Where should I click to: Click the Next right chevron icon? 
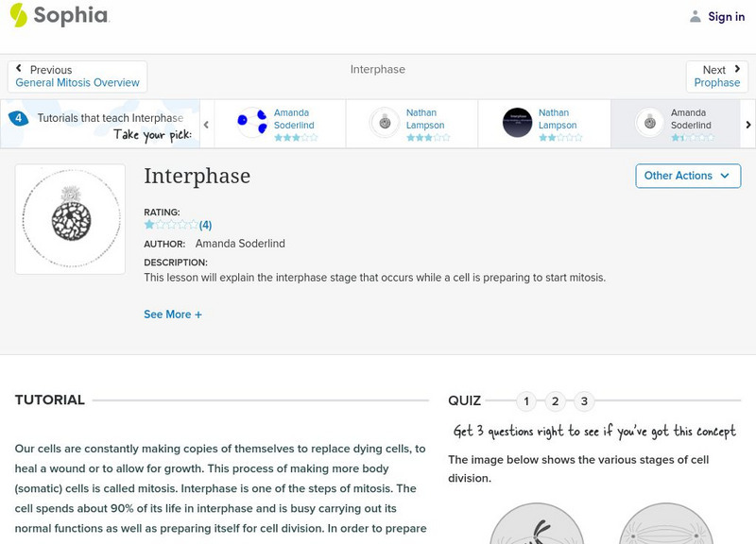click(736, 69)
